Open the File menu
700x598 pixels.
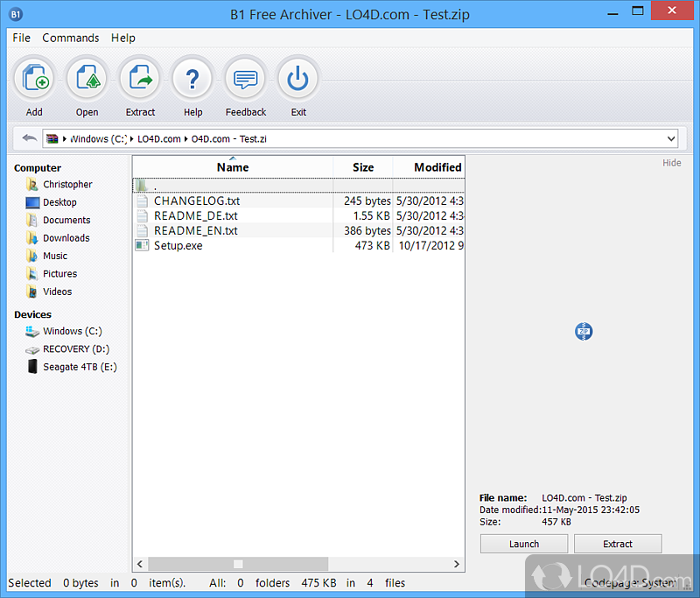(21, 38)
